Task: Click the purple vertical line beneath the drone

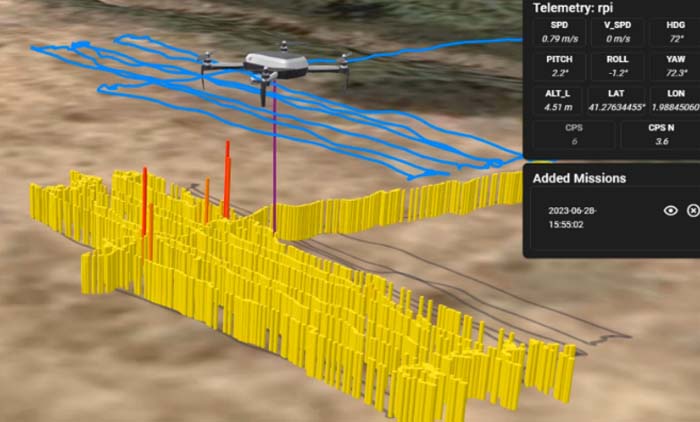Action: 274,160
